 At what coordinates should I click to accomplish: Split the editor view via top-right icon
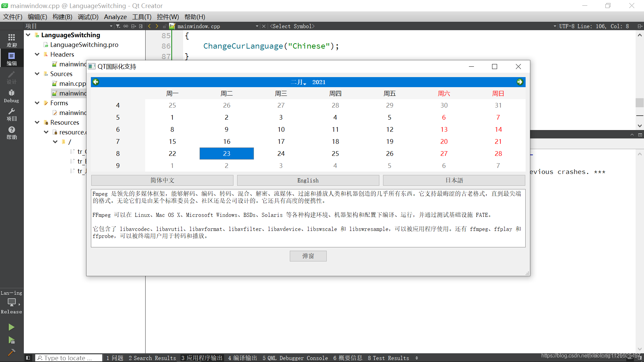pos(640,26)
